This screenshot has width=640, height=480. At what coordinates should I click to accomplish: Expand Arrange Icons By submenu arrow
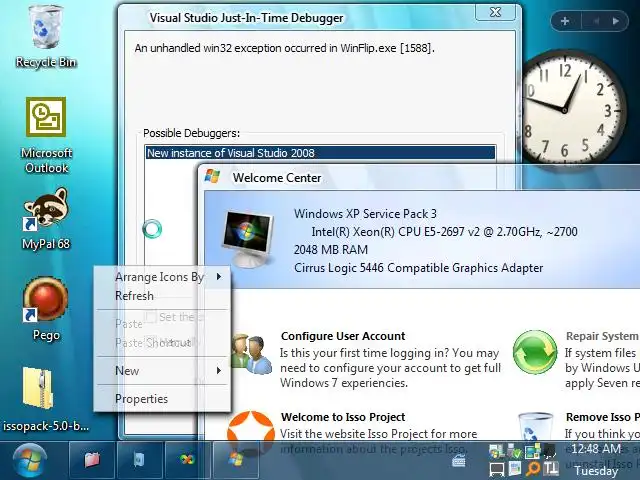pos(219,277)
